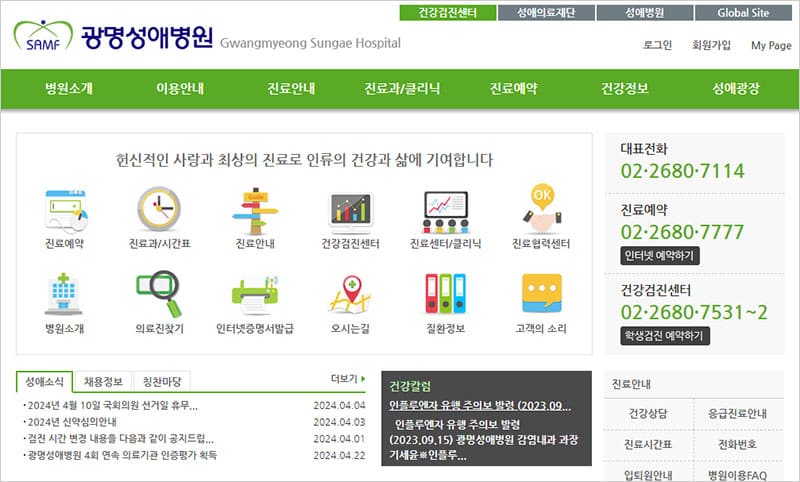The image size is (800, 482).
Task: Open the 진료과/클리닉 navigation menu
Action: (402, 89)
